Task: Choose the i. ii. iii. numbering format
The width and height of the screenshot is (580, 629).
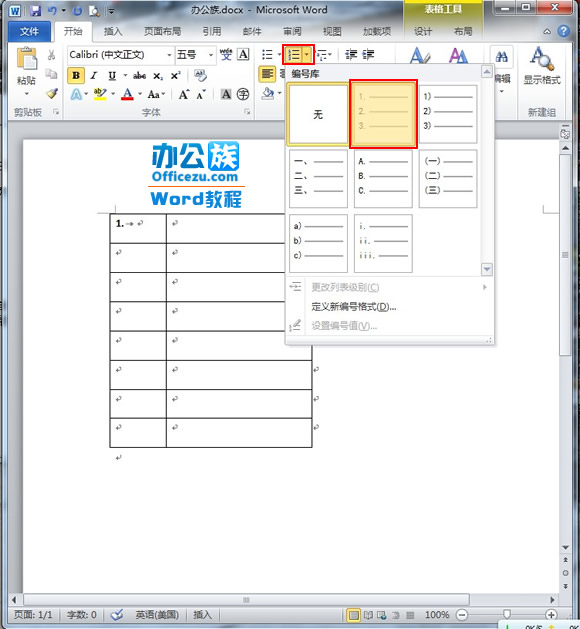Action: (x=383, y=243)
